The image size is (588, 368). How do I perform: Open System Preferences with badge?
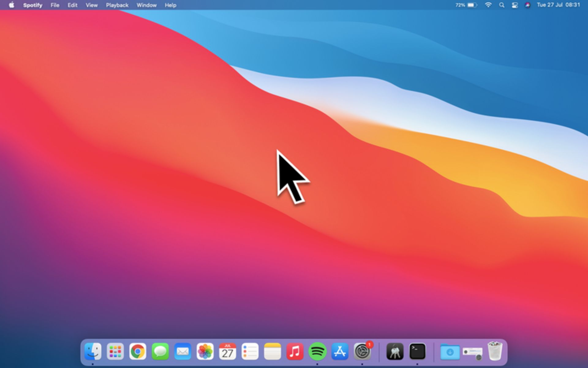[x=362, y=351]
